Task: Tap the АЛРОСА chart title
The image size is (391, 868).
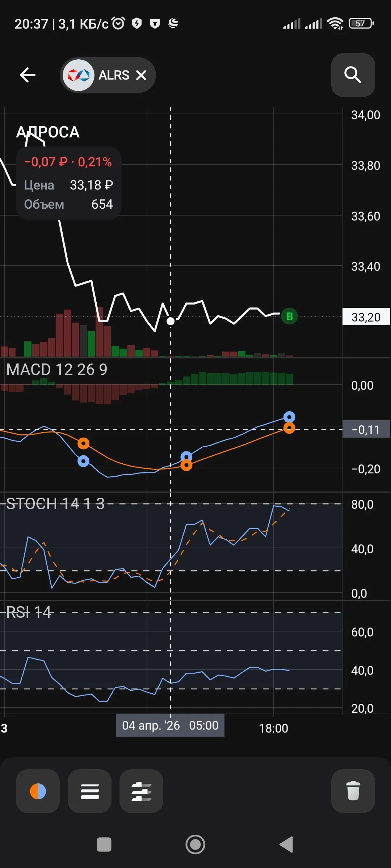Action: tap(48, 132)
